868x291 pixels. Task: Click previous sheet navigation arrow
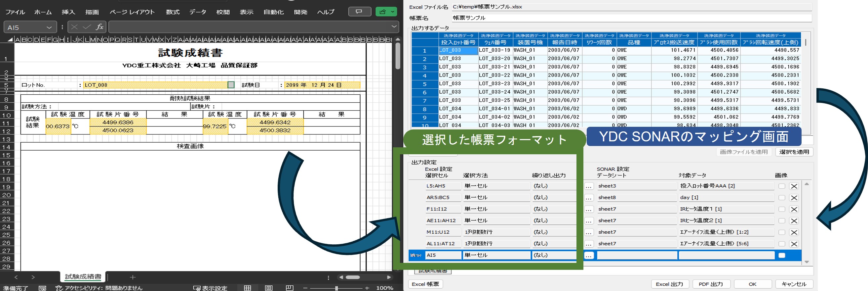click(x=16, y=277)
